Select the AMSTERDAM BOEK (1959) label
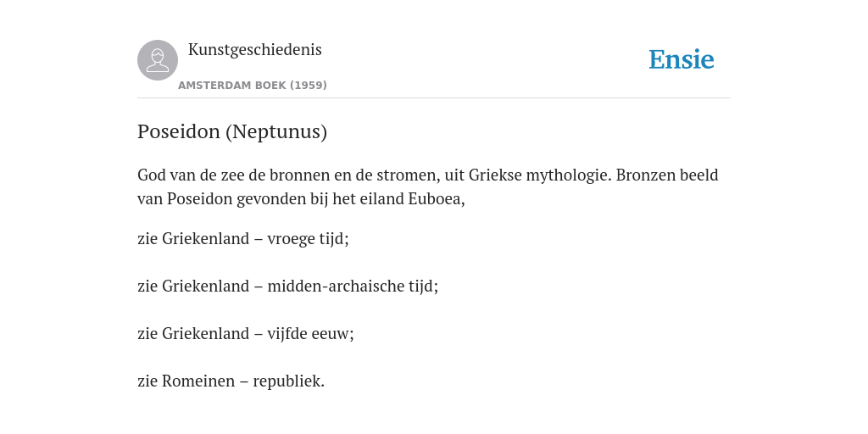 pyautogui.click(x=253, y=86)
